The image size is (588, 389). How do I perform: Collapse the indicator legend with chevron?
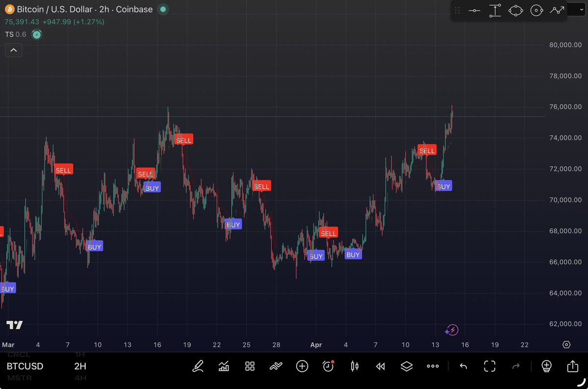click(13, 50)
